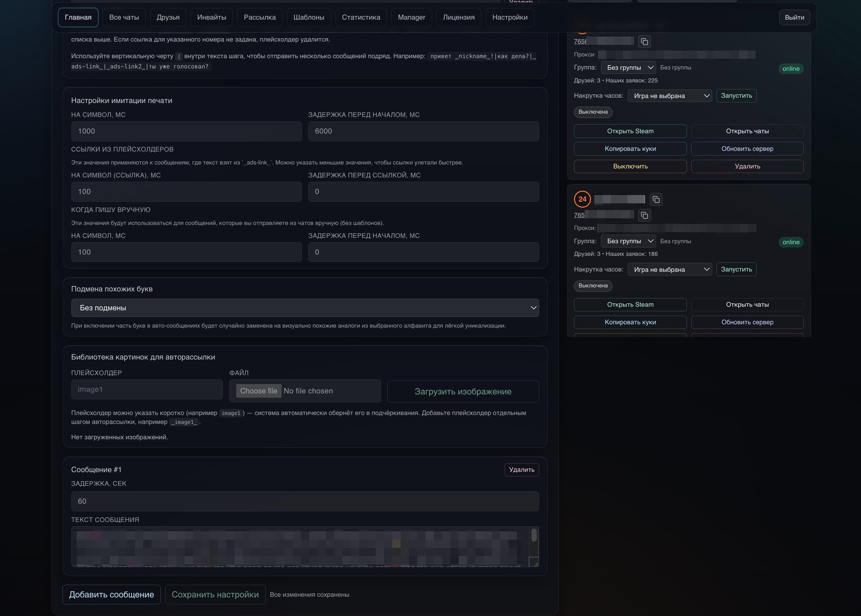Click Сохранить настройки button

(x=215, y=594)
